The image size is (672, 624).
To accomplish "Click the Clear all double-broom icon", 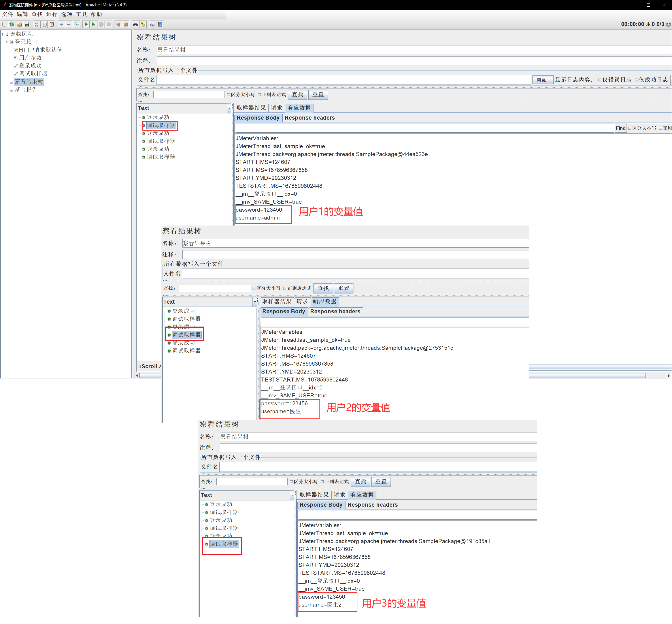I will [126, 24].
